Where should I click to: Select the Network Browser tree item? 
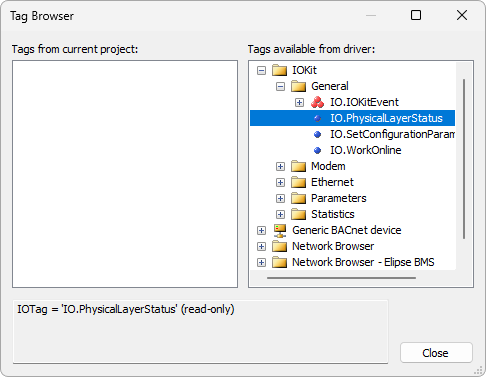point(333,246)
